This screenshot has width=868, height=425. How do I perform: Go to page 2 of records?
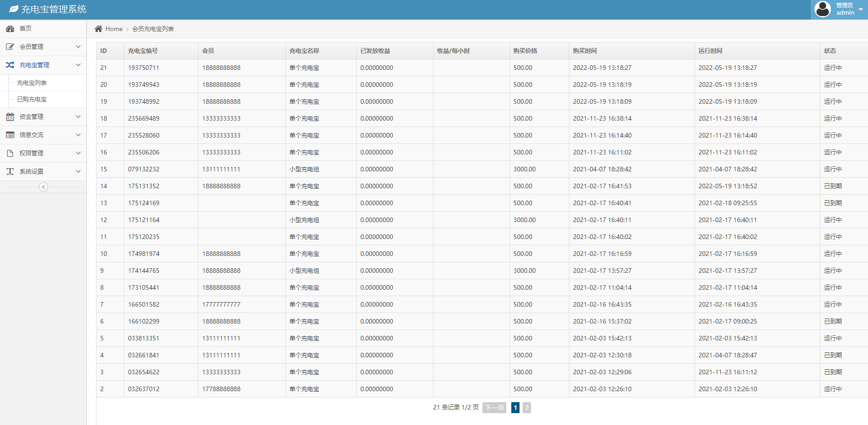point(527,408)
